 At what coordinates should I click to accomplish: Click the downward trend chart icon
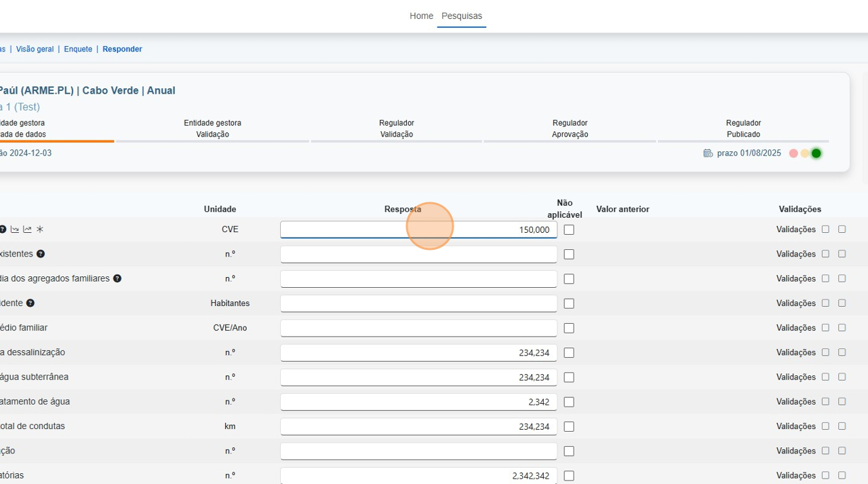(x=15, y=229)
